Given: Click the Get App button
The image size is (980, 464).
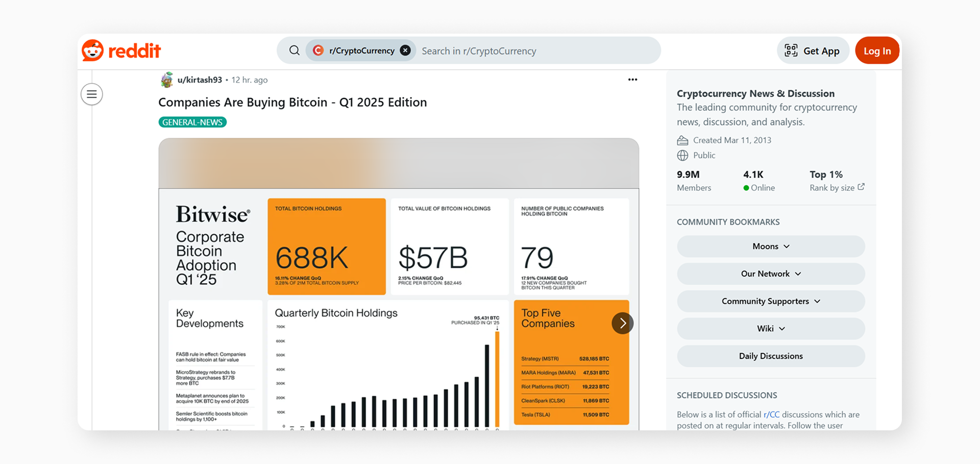Looking at the screenshot, I should 813,50.
